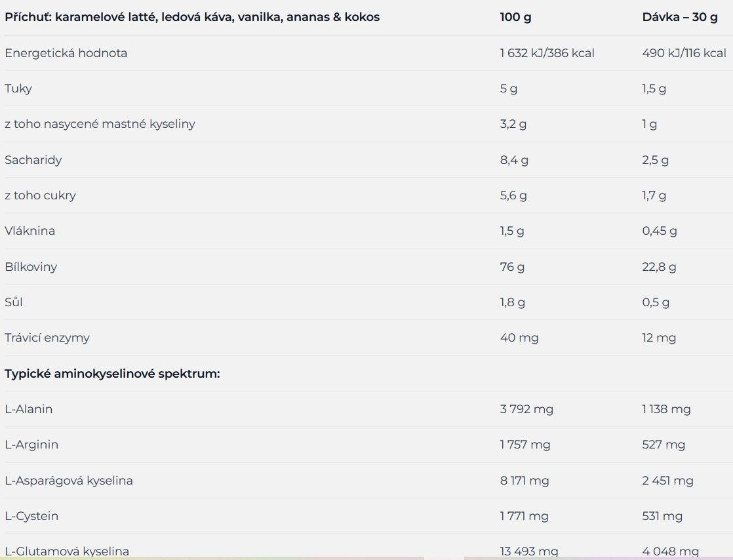Select the 'Dávka – 30 g' column header

pyautogui.click(x=680, y=17)
